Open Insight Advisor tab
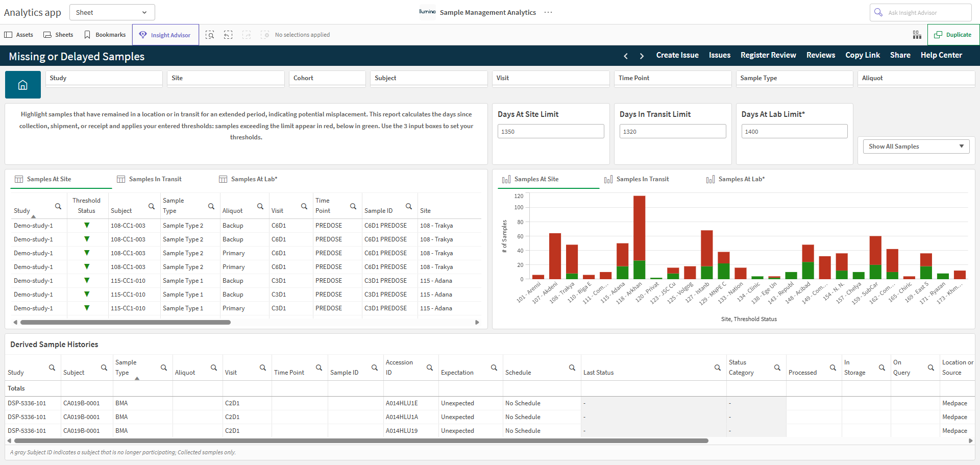This screenshot has width=980, height=465. click(x=165, y=35)
